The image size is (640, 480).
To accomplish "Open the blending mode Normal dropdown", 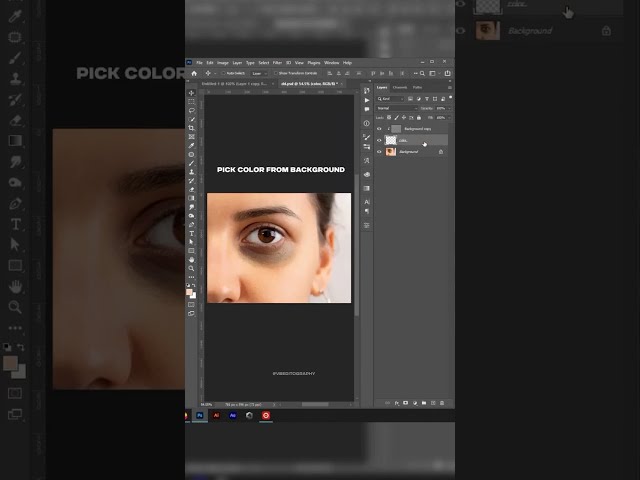I will pos(397,108).
